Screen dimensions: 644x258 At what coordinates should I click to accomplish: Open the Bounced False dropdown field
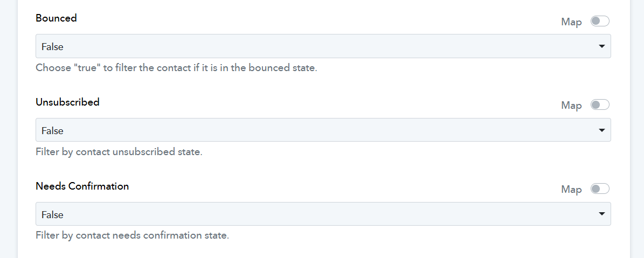click(x=323, y=46)
